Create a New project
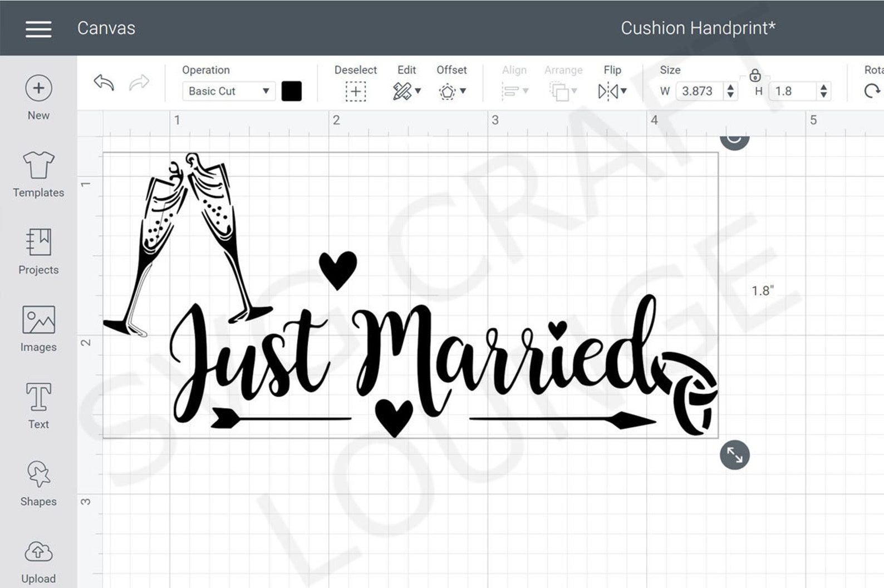Viewport: 884px width, 588px height. pyautogui.click(x=38, y=97)
